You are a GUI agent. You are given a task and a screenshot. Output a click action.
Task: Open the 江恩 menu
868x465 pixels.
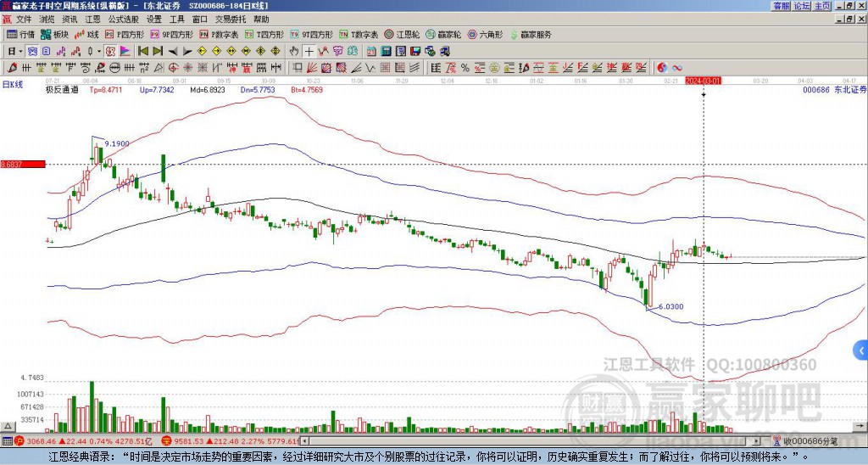tap(93, 20)
